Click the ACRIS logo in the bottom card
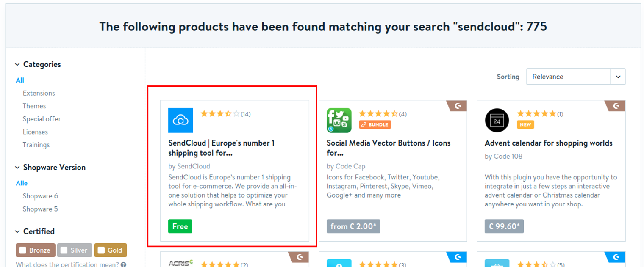Screen dimensions: 644x267 [181, 263]
